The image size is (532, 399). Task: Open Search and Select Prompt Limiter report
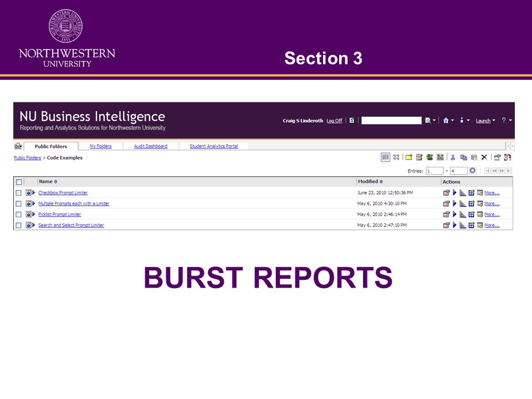pyautogui.click(x=71, y=226)
